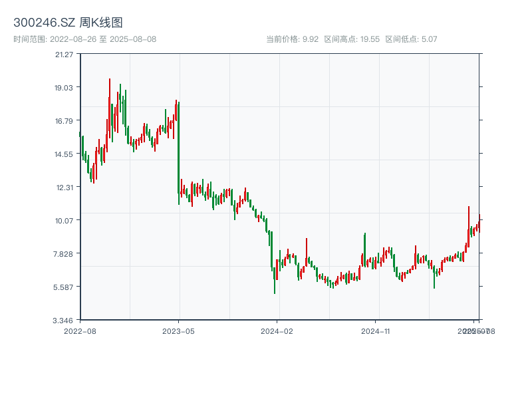Image resolution: width=532 pixels, height=399 pixels.
Task: Select the 2023-05 x-axis date label
Action: click(179, 331)
